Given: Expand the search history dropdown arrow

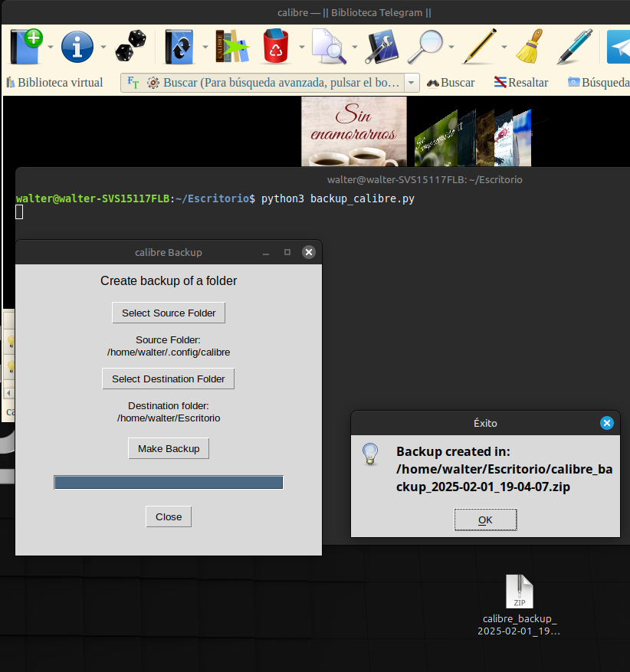Looking at the screenshot, I should (412, 82).
